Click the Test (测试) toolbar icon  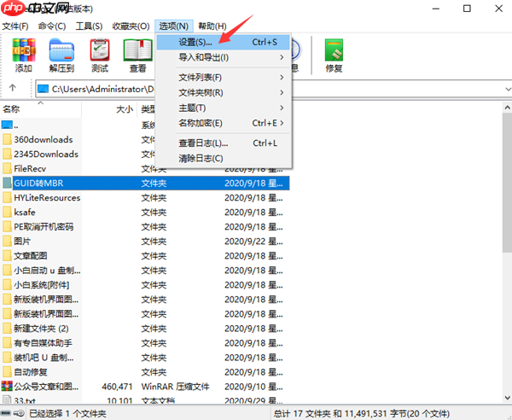pos(100,50)
